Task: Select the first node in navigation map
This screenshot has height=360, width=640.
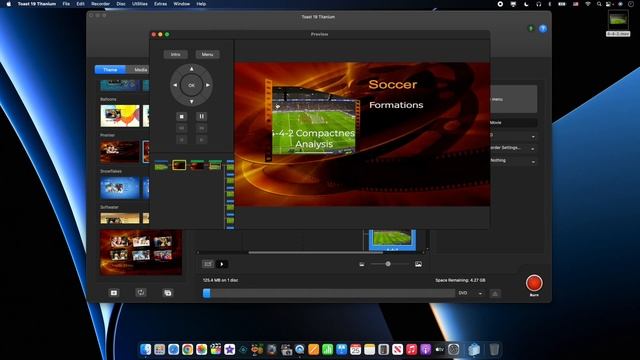Action: point(161,165)
